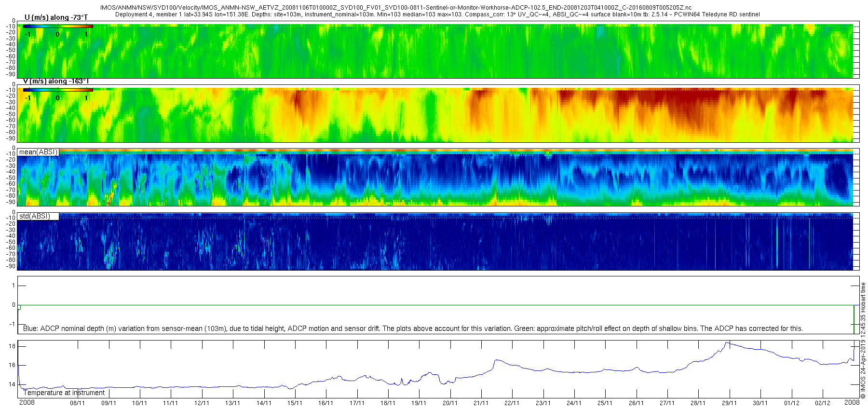The image size is (868, 410).
Task: Click the '21/11' date tick label
Action: (x=481, y=403)
